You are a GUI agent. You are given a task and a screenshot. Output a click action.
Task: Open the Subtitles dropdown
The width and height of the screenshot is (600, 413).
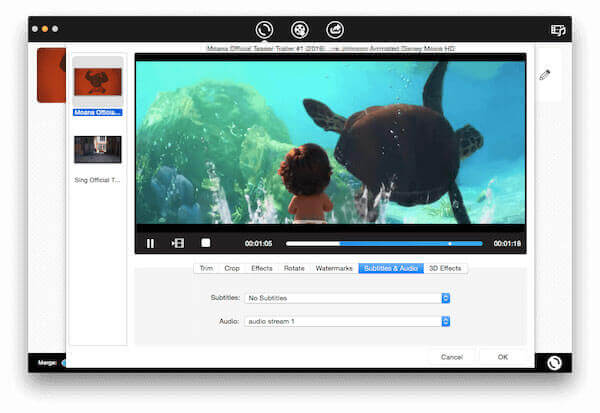[x=347, y=298]
